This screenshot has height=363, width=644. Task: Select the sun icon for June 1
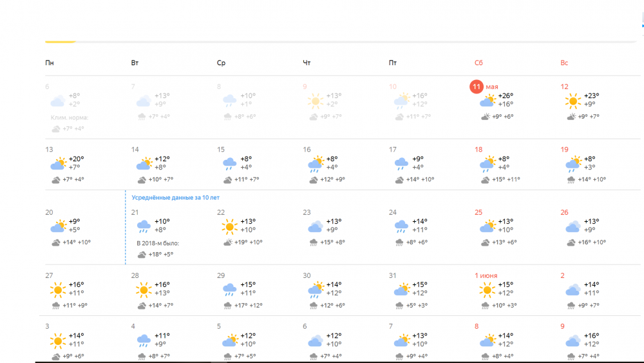coord(487,290)
